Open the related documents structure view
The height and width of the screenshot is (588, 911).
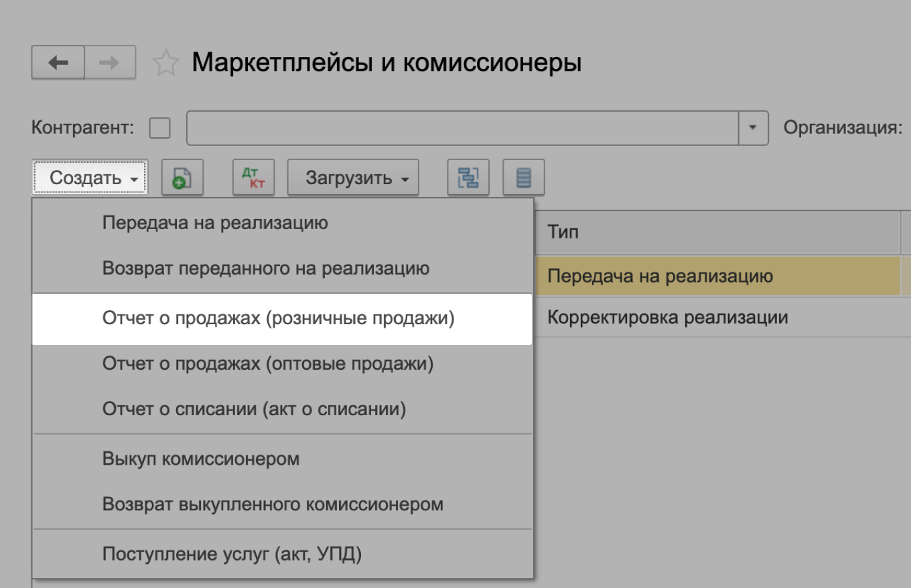click(x=469, y=177)
